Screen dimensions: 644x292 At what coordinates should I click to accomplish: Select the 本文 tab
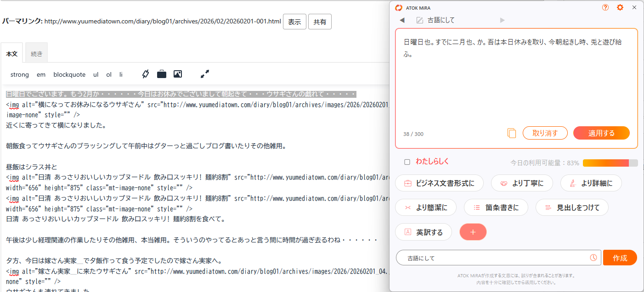pos(11,53)
